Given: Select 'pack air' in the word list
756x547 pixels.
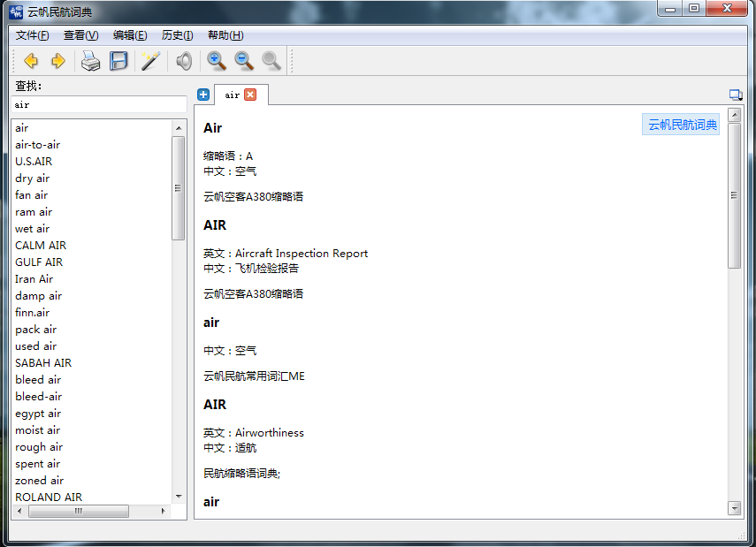Looking at the screenshot, I should point(92,330).
